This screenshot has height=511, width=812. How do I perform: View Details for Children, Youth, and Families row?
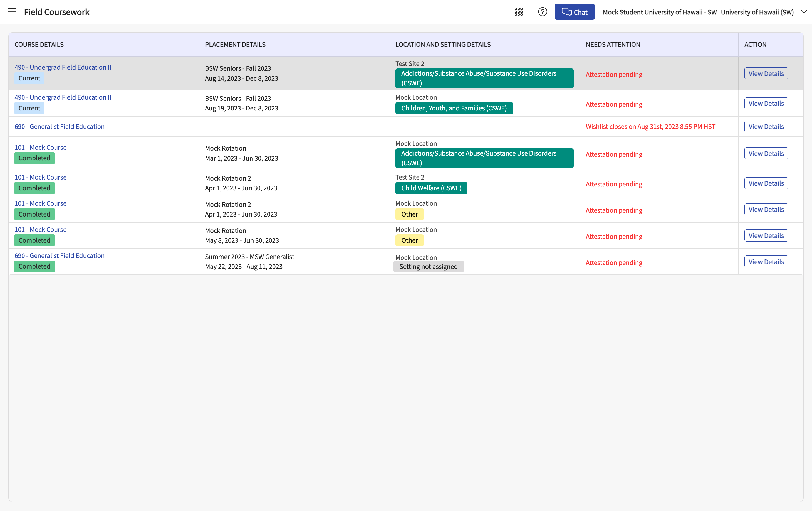point(766,104)
